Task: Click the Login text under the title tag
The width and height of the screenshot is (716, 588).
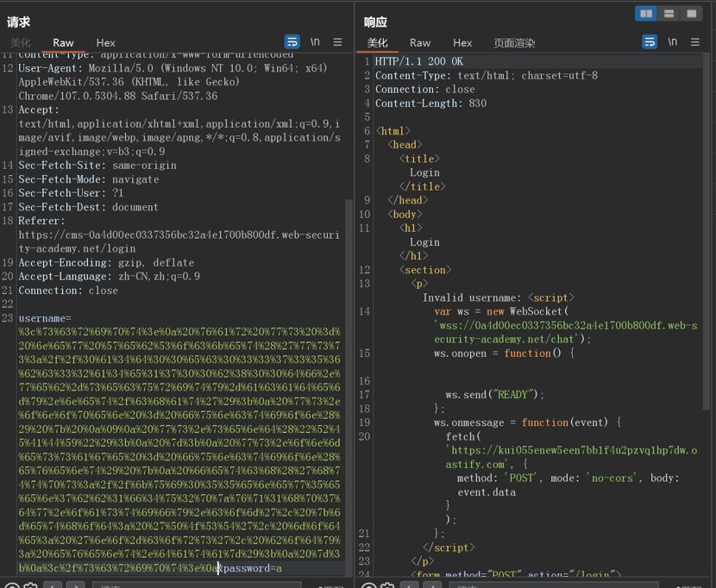Action: pos(424,172)
